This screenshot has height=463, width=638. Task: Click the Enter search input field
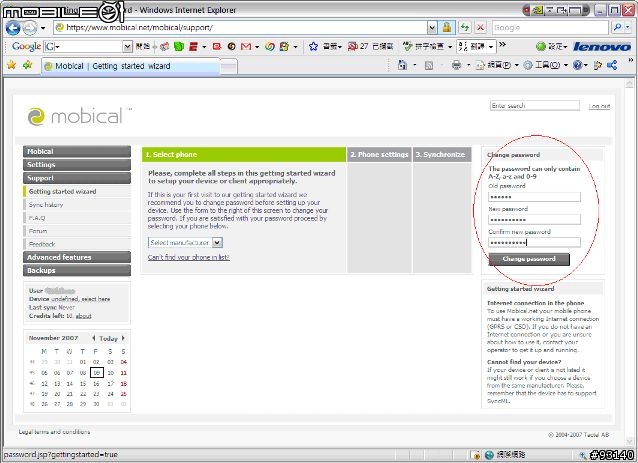click(535, 106)
